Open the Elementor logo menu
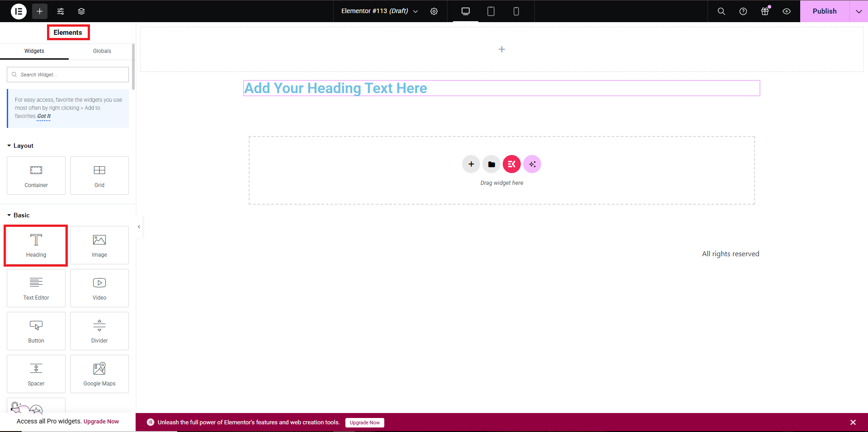This screenshot has width=868, height=432. [19, 11]
